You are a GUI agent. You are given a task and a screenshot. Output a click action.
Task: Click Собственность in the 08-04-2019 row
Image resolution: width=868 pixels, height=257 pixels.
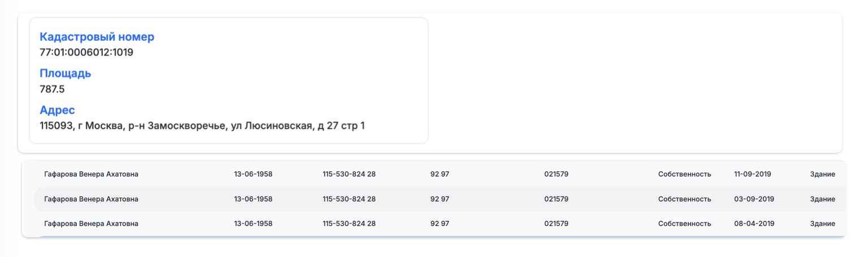click(684, 224)
